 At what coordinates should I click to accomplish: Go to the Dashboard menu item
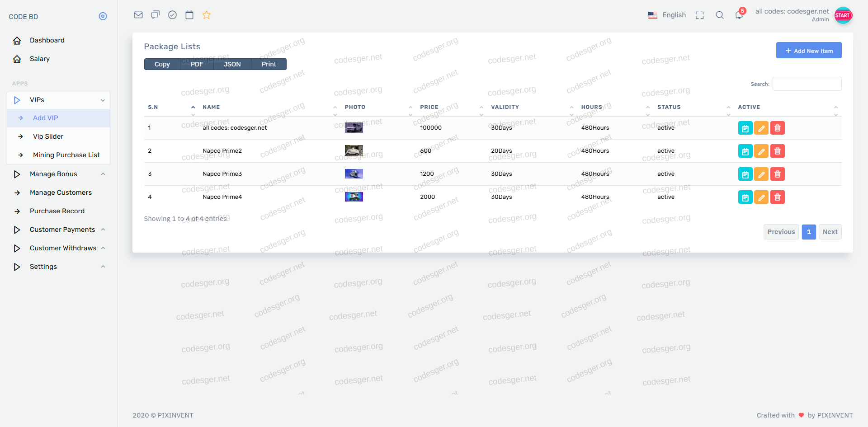coord(47,40)
